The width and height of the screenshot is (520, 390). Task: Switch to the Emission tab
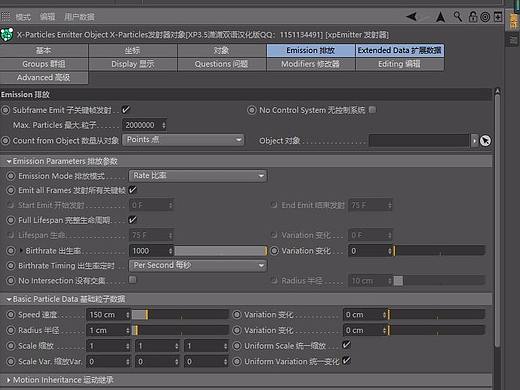tap(311, 50)
